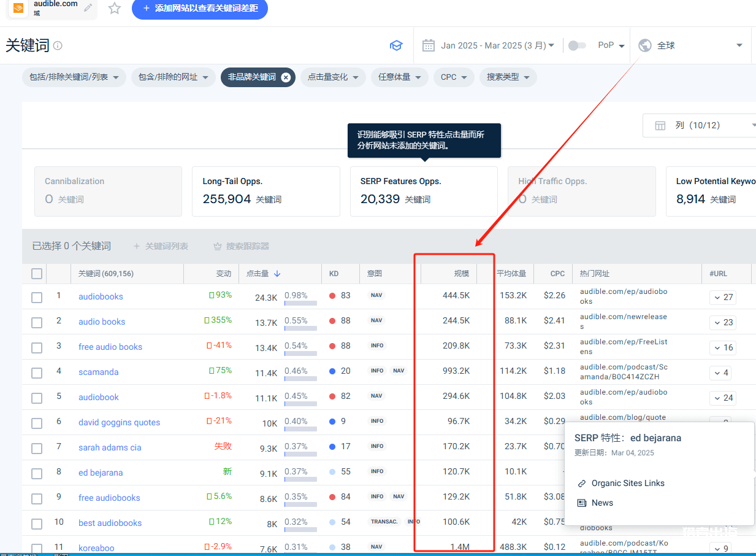This screenshot has height=556, width=756.
Task: Select the checkbox for scamanda row
Action: pyautogui.click(x=37, y=373)
